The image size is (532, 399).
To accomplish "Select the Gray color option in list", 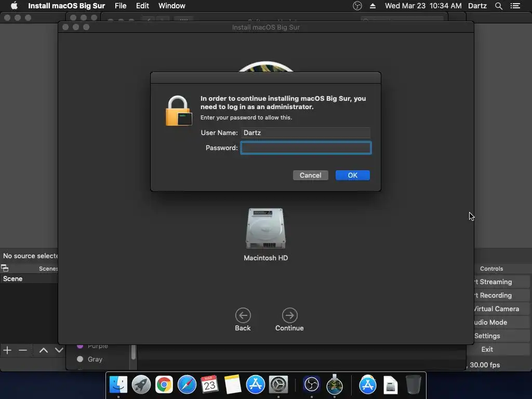I will coord(89,360).
